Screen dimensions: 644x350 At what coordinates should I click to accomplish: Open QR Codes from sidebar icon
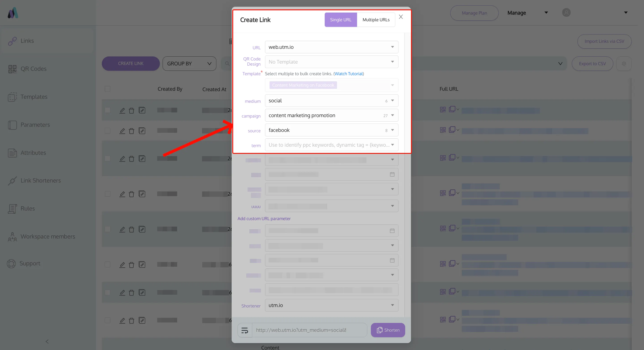tap(12, 69)
